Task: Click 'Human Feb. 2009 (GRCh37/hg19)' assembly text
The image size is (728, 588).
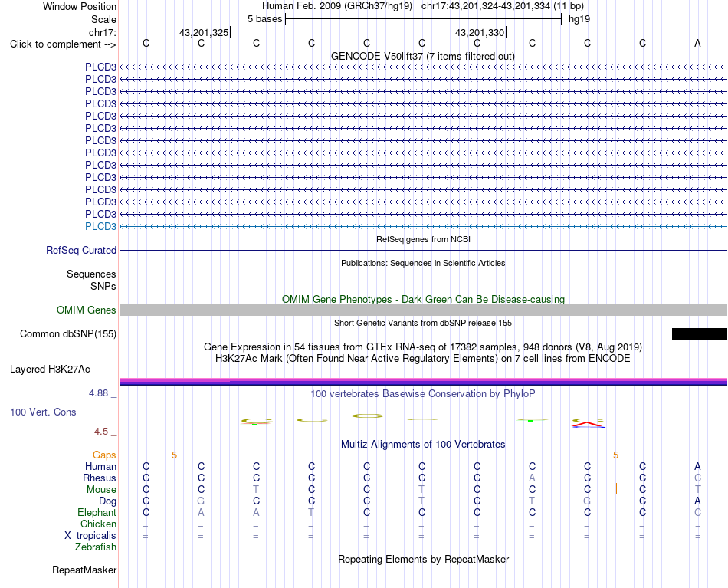Action: click(337, 6)
